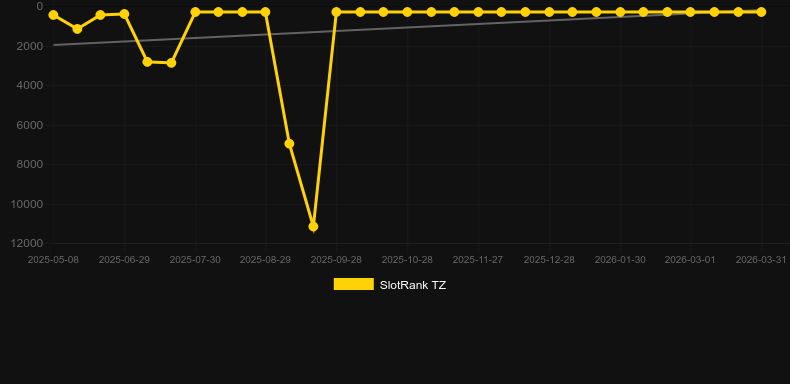This screenshot has height=384, width=790.
Task: Select the data point above 2025-09-28
Action: 336,12
